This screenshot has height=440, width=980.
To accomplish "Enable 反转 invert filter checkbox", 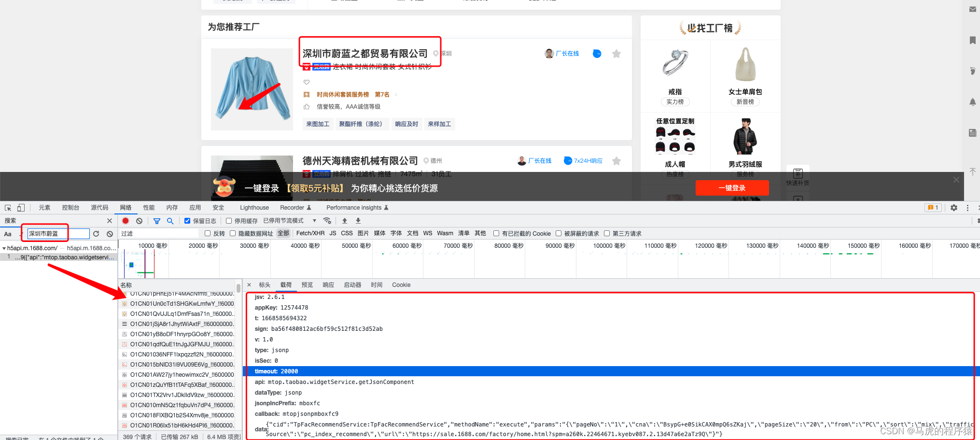I will (x=208, y=233).
